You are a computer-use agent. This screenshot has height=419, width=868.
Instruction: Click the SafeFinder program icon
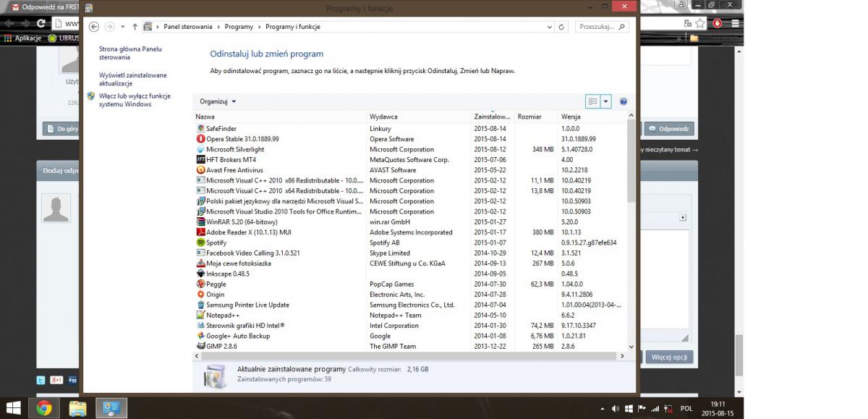click(200, 128)
